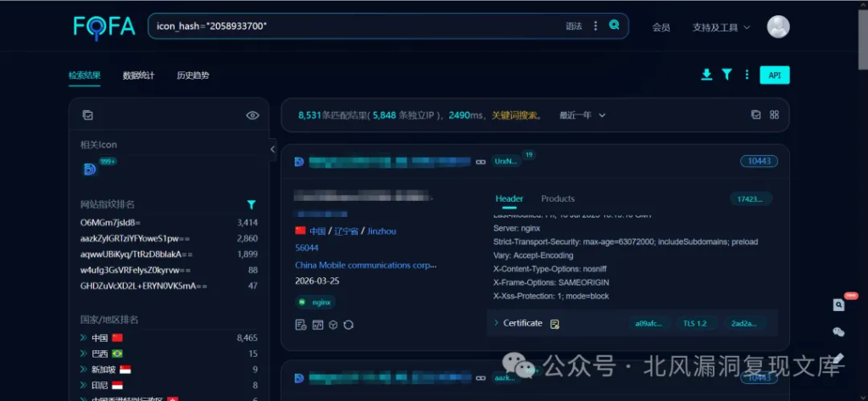Switch to grid view layout icon
The width and height of the screenshot is (868, 401).
coord(774,114)
